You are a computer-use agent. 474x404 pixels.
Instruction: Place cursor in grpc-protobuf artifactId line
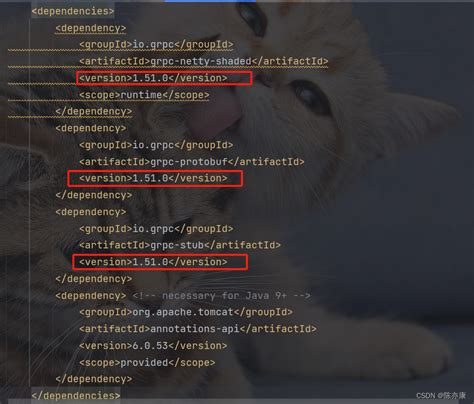(192, 162)
